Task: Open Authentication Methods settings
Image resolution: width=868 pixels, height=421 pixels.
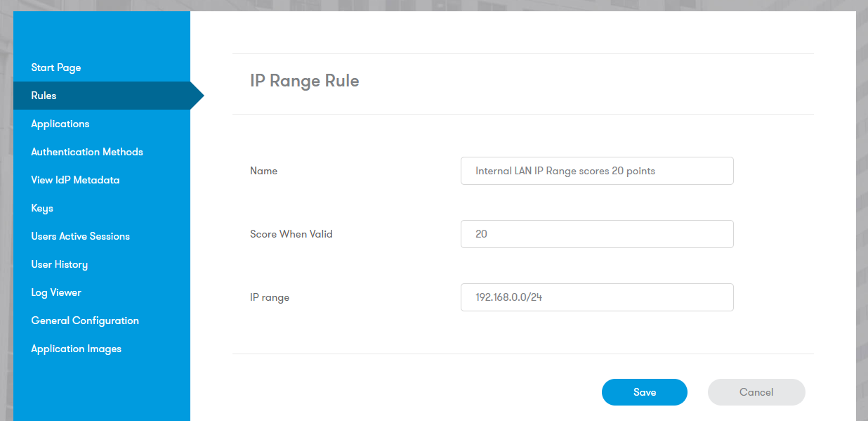Action: point(86,152)
